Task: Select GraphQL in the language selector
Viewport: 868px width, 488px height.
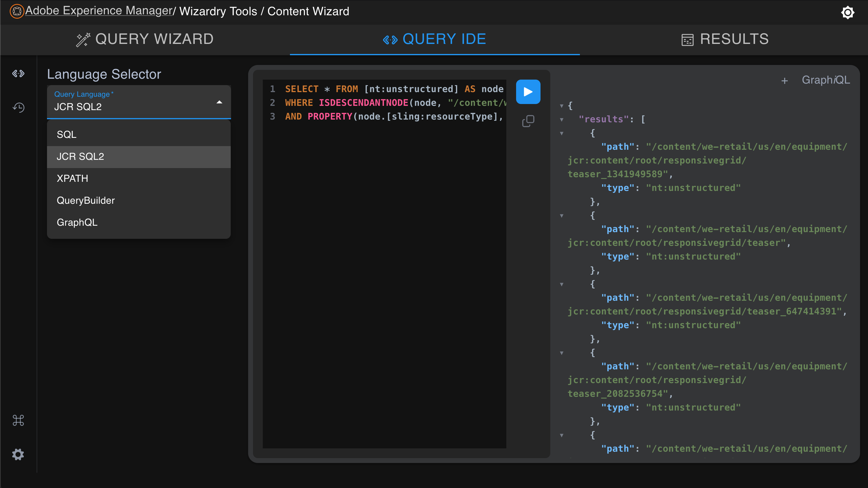Action: [77, 222]
